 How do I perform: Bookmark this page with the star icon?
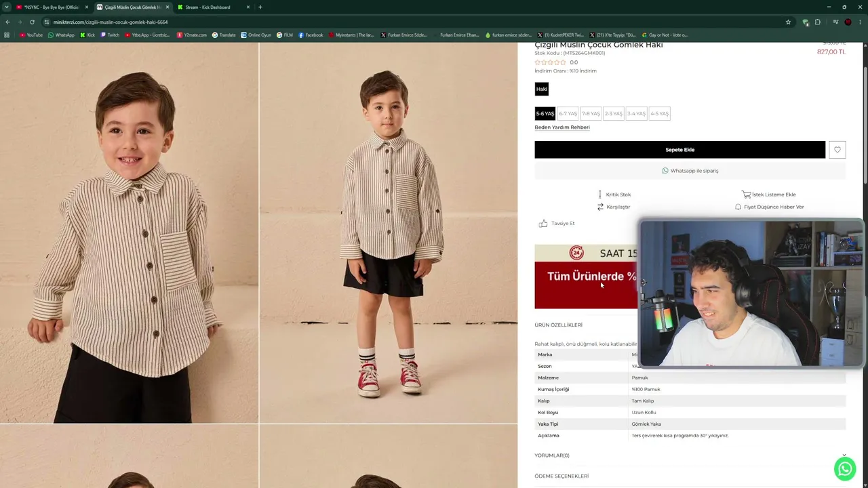(788, 22)
